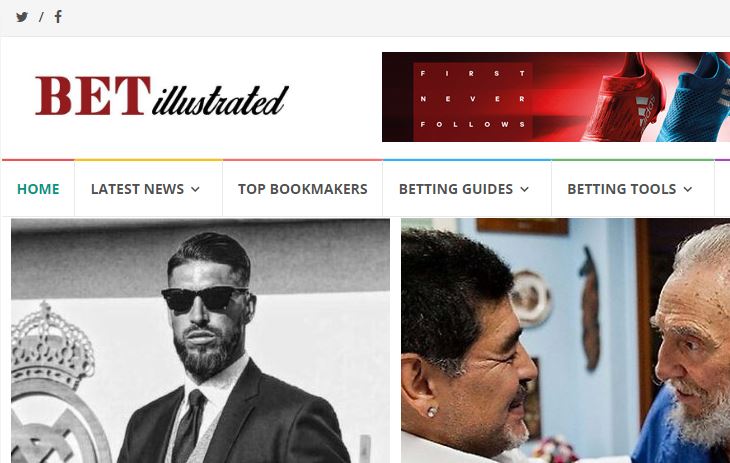Screen dimensions: 730x463
Task: Select the Betting Tools menu label
Action: [x=622, y=189]
